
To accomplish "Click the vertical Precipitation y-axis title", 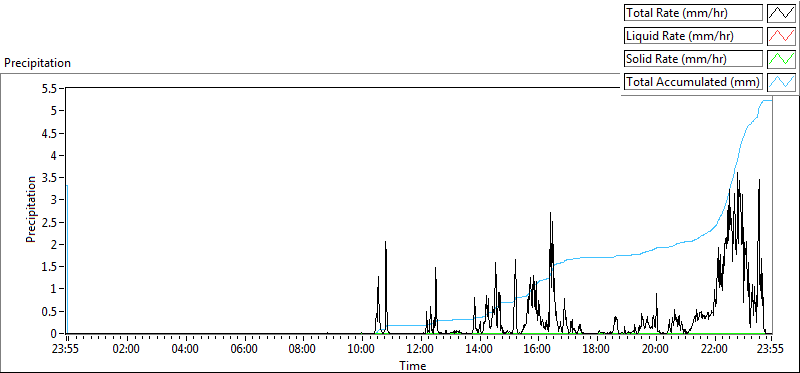I will (32, 209).
